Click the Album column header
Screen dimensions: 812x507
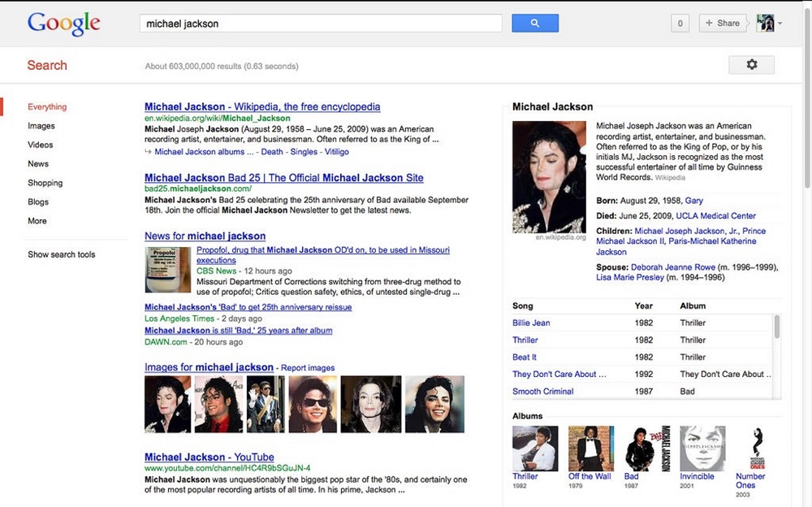[x=693, y=305]
